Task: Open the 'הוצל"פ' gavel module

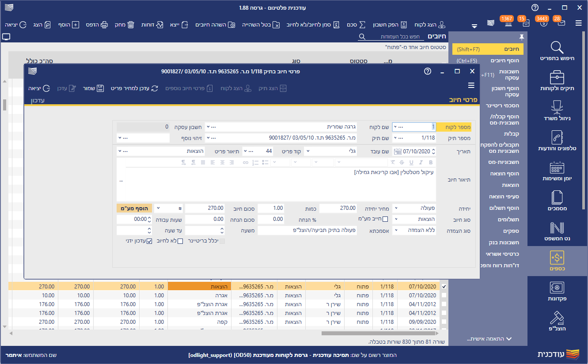Action: [x=558, y=321]
